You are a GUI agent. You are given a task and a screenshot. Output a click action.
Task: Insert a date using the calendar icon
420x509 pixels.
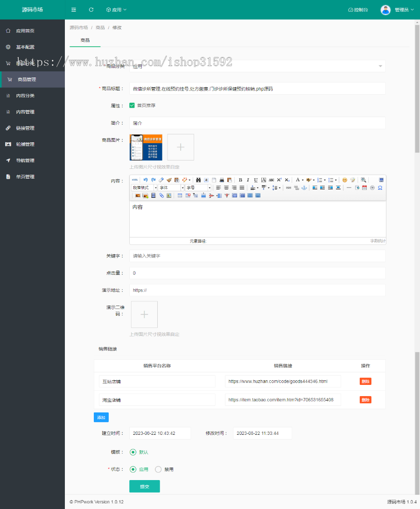pyautogui.click(x=364, y=188)
